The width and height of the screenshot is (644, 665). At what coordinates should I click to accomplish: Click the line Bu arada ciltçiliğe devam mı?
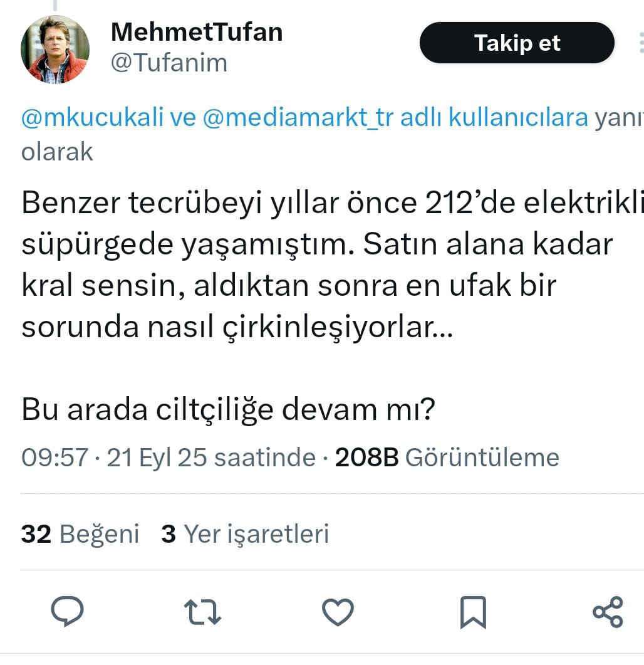pos(228,410)
